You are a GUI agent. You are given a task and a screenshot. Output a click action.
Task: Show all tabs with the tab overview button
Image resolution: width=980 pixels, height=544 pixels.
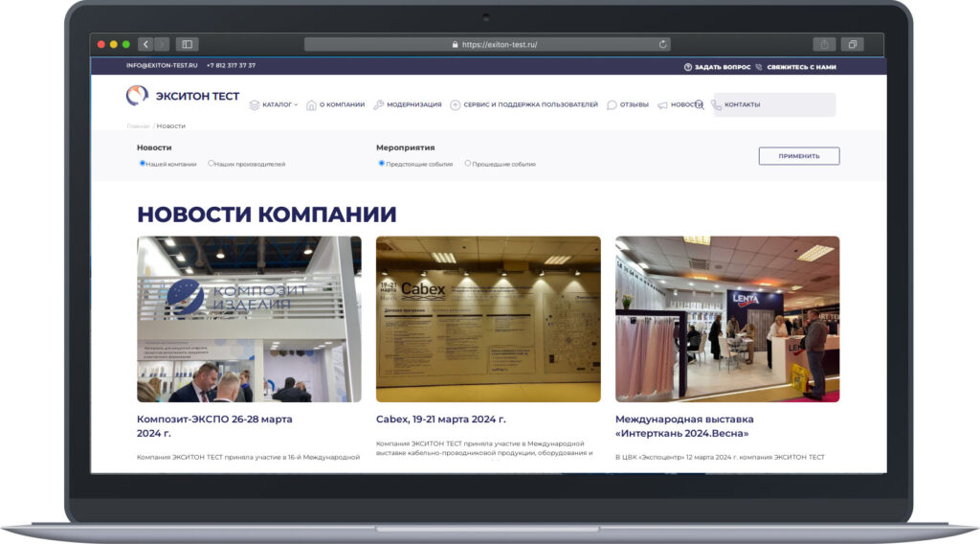[x=853, y=44]
